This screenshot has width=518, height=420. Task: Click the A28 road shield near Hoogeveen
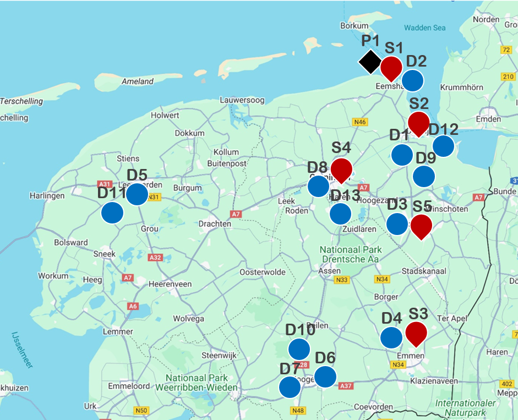click(303, 365)
